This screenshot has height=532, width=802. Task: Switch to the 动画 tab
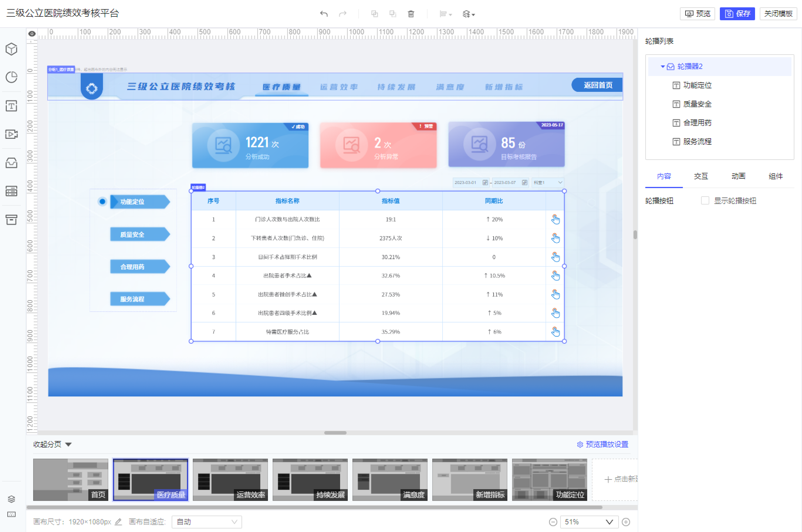(738, 176)
